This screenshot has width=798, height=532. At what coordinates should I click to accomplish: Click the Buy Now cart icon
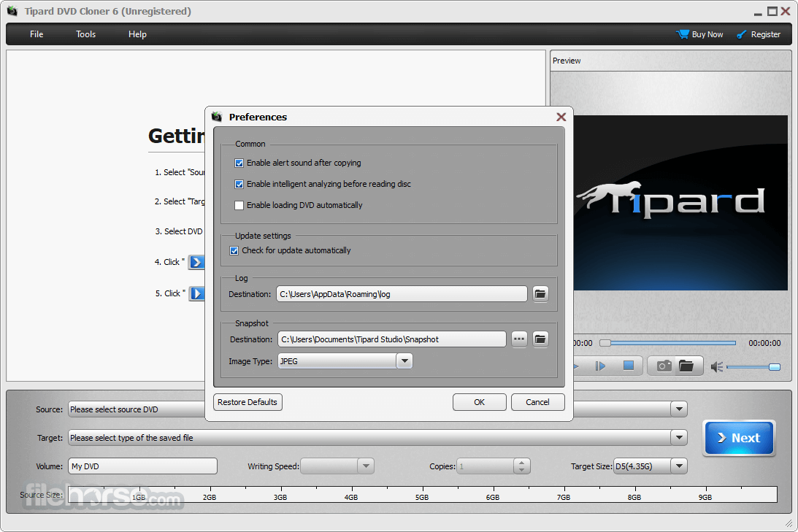pos(682,34)
